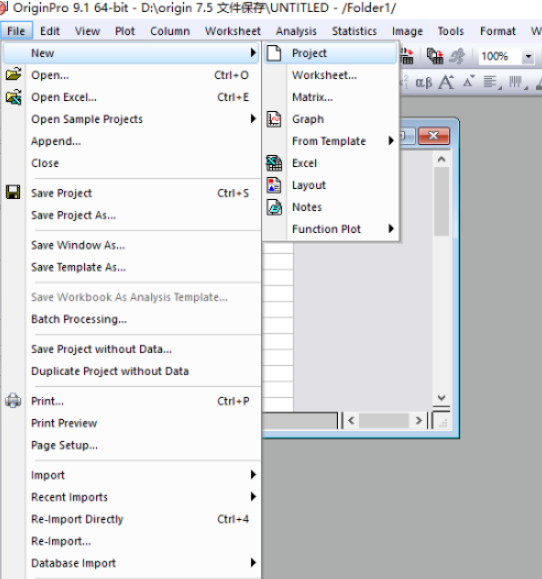The height and width of the screenshot is (579, 542).
Task: Expand the Function Plot submenu arrow
Action: [x=391, y=229]
